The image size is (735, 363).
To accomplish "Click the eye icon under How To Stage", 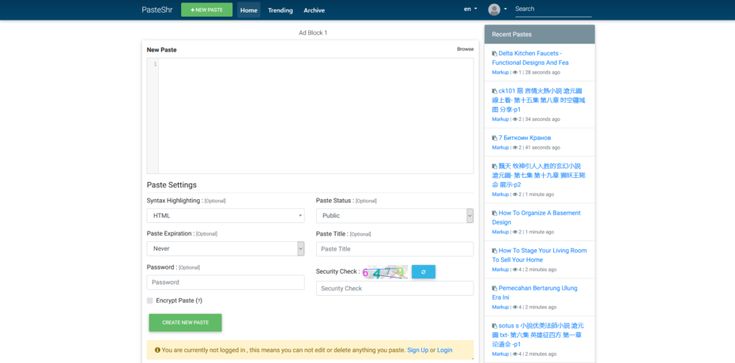I will (x=515, y=269).
